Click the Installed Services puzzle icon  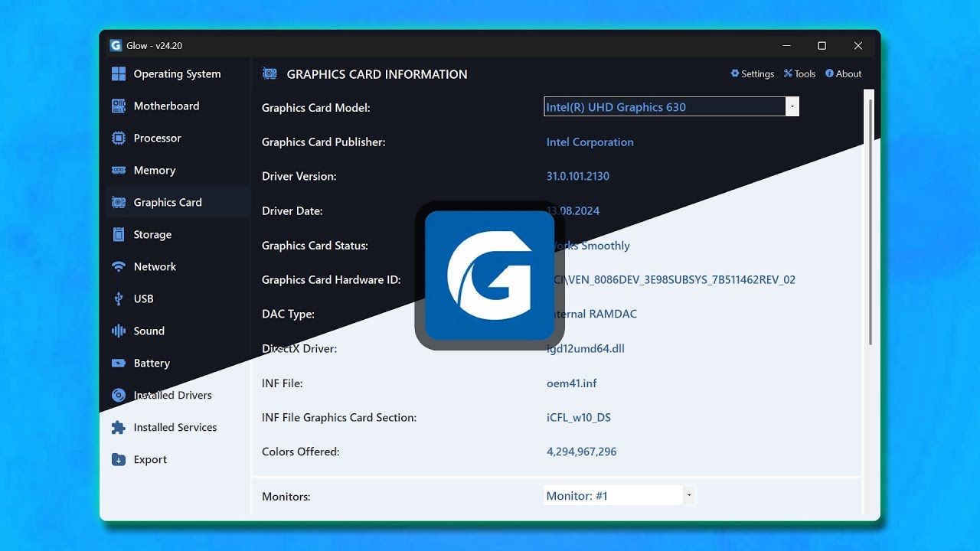tap(119, 427)
